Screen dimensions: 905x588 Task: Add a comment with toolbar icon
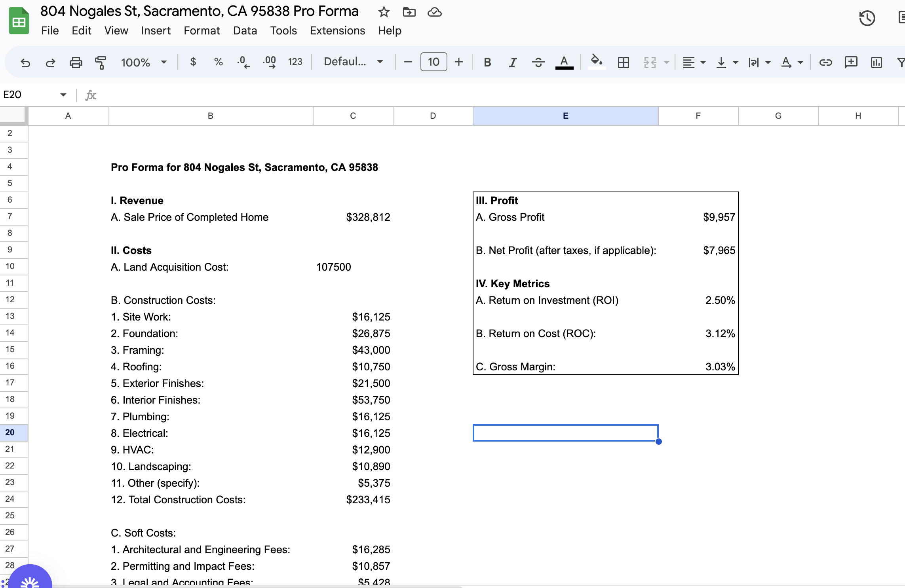pyautogui.click(x=851, y=62)
